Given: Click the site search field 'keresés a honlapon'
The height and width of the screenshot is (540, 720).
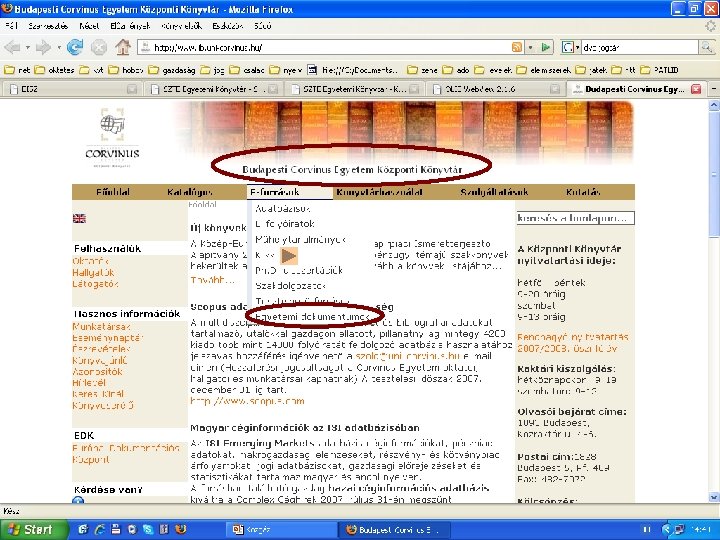Looking at the screenshot, I should pos(575,218).
